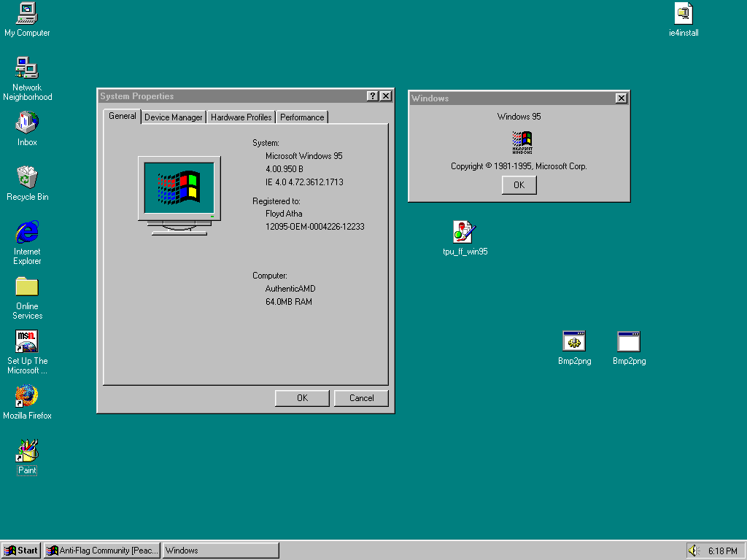This screenshot has width=747, height=560.
Task: Select the ie4install desktop icon
Action: pyautogui.click(x=684, y=14)
